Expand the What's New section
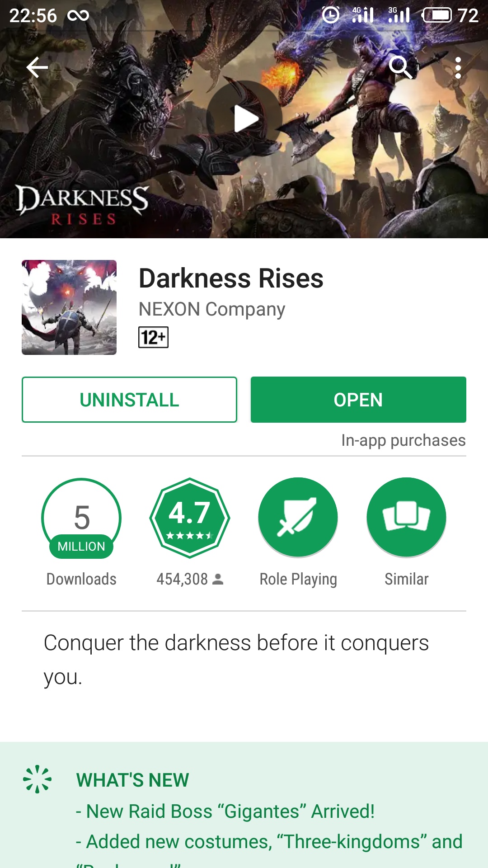 [x=244, y=805]
